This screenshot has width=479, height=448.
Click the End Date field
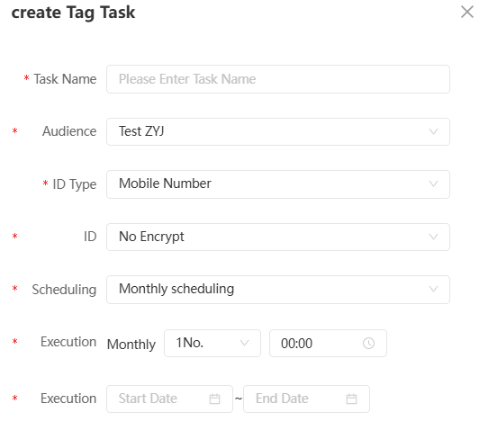(x=306, y=399)
